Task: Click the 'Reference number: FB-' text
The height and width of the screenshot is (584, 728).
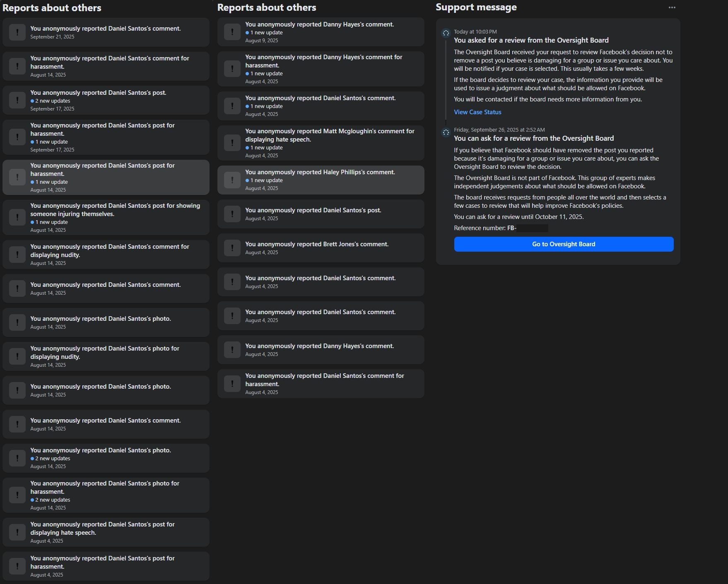Action: (x=485, y=228)
